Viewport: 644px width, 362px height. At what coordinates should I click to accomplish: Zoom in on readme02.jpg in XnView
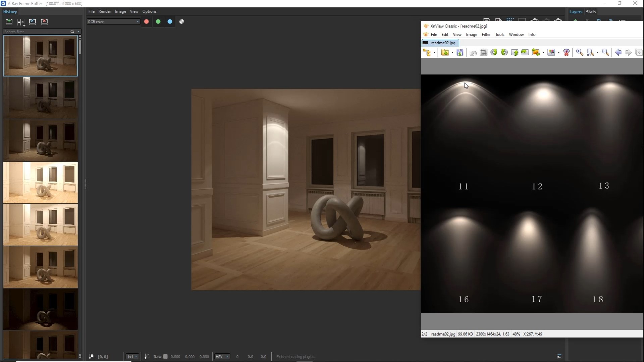579,52
